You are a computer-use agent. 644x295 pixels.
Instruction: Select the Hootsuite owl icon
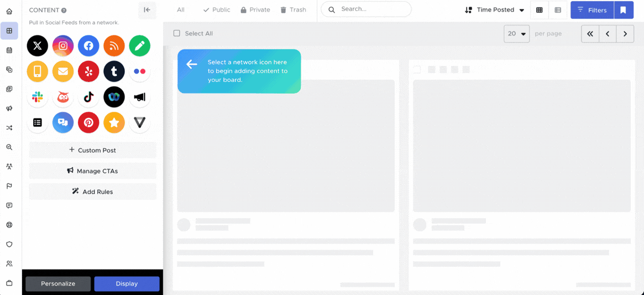[63, 97]
